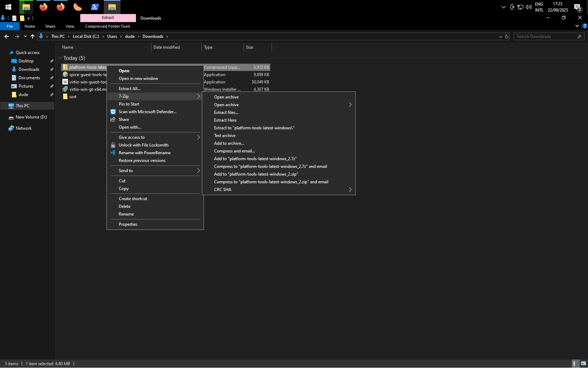Open the address bar history dropdown

[500, 36]
